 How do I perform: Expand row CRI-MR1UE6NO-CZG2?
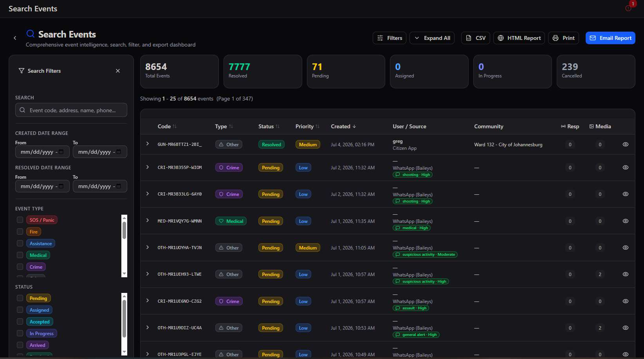(148, 300)
